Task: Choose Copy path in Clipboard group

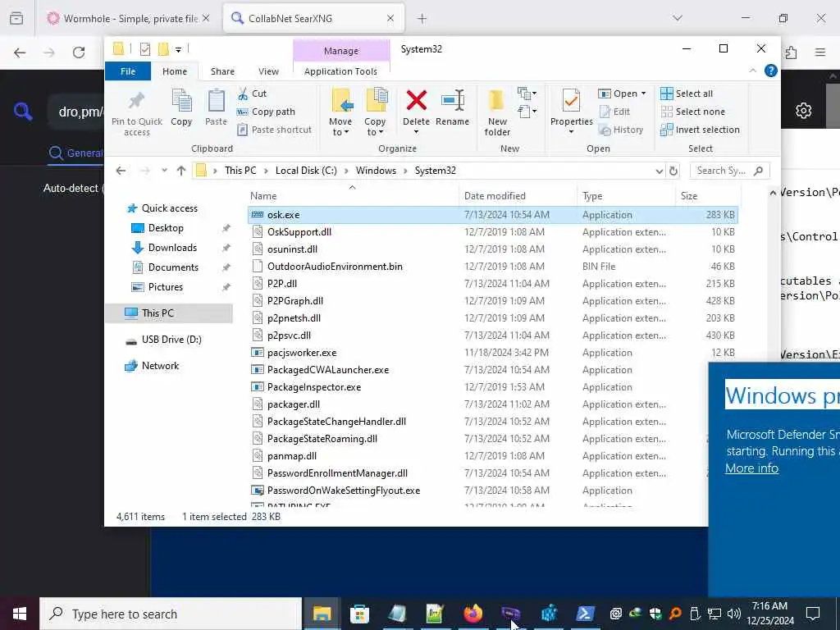Action: (267, 112)
